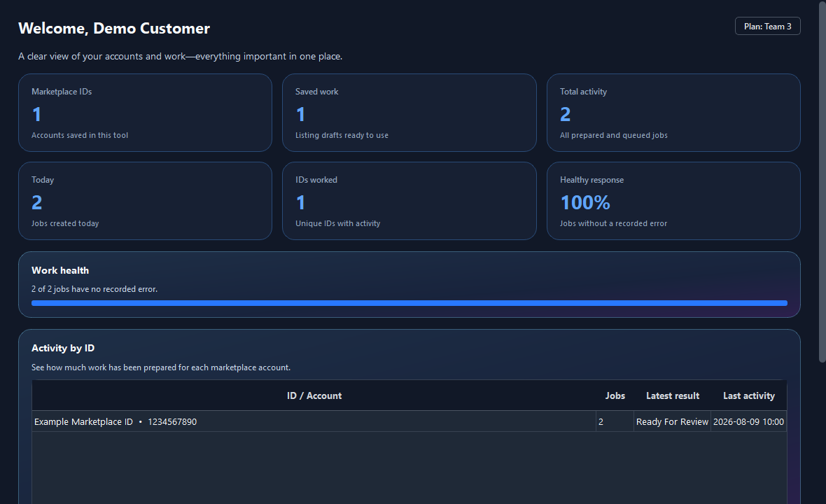The image size is (826, 504).
Task: Open the Marketplace IDs stat card
Action: (145, 113)
